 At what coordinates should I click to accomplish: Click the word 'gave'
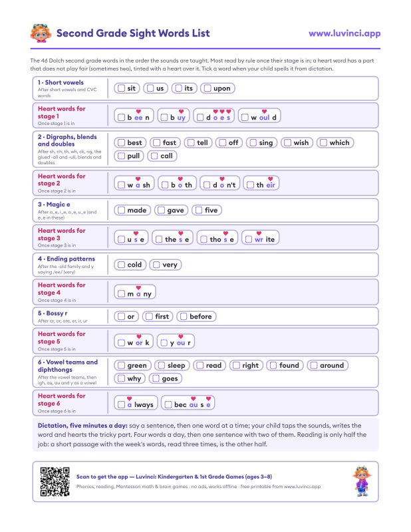175,210
